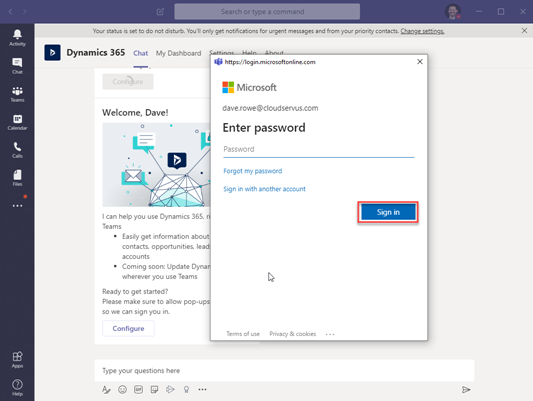Click Sign in with another account
The height and width of the screenshot is (401, 533).
pos(264,189)
